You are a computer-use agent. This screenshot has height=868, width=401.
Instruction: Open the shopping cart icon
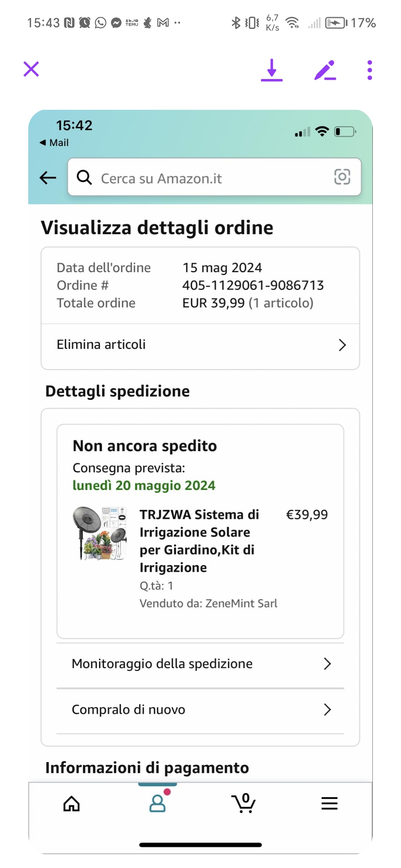(x=244, y=803)
